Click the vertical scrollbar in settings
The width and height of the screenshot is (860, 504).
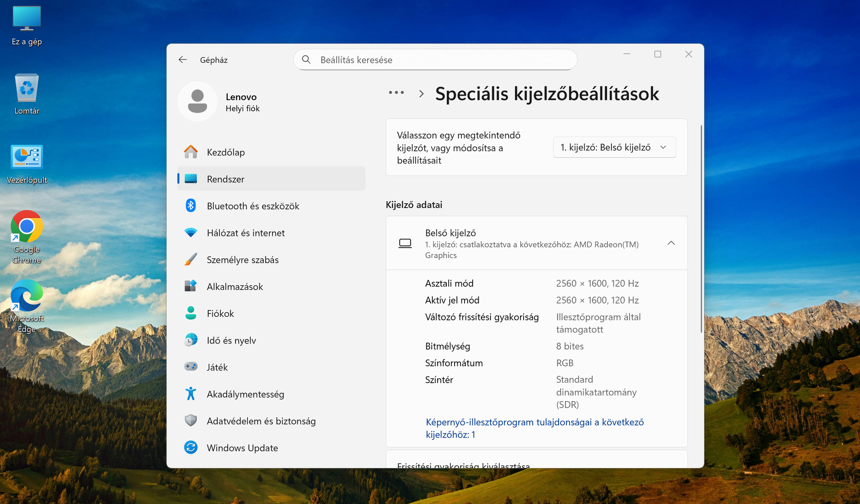701,227
